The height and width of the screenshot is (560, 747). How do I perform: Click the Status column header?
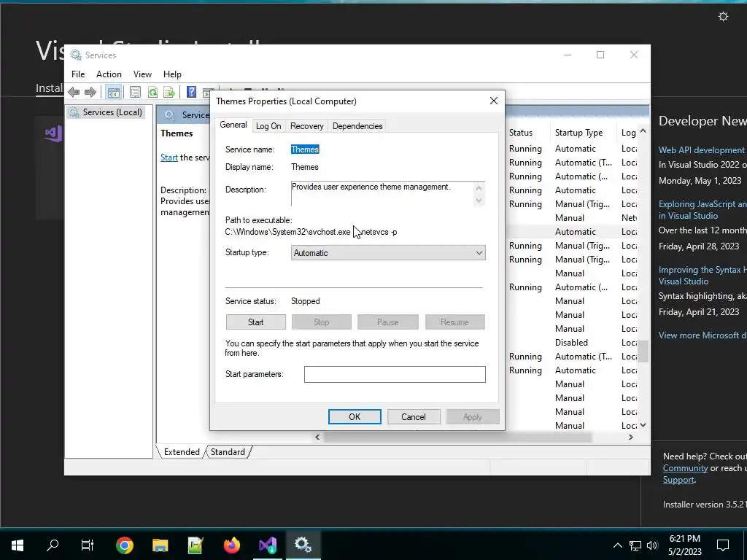(x=521, y=133)
